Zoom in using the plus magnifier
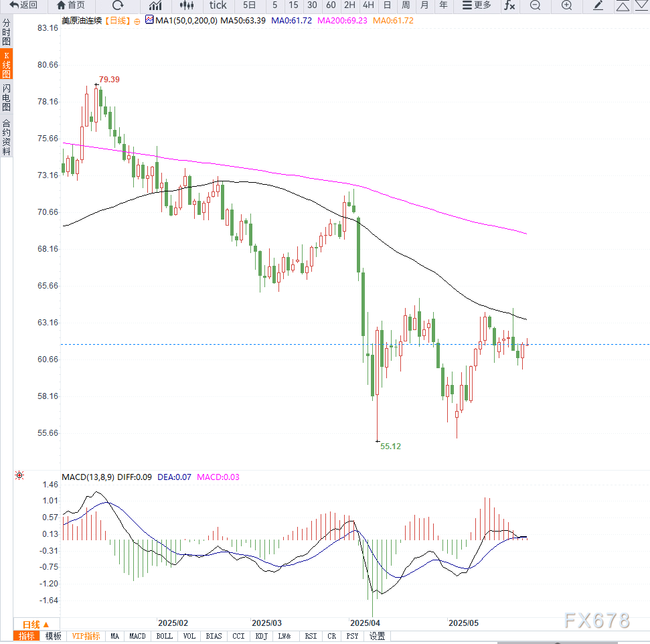Image resolution: width=650 pixels, height=644 pixels. [x=566, y=5]
